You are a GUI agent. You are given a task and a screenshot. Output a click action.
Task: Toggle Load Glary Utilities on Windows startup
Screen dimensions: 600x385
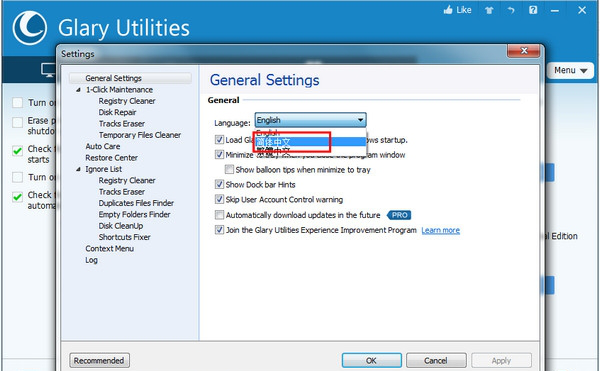(x=219, y=140)
